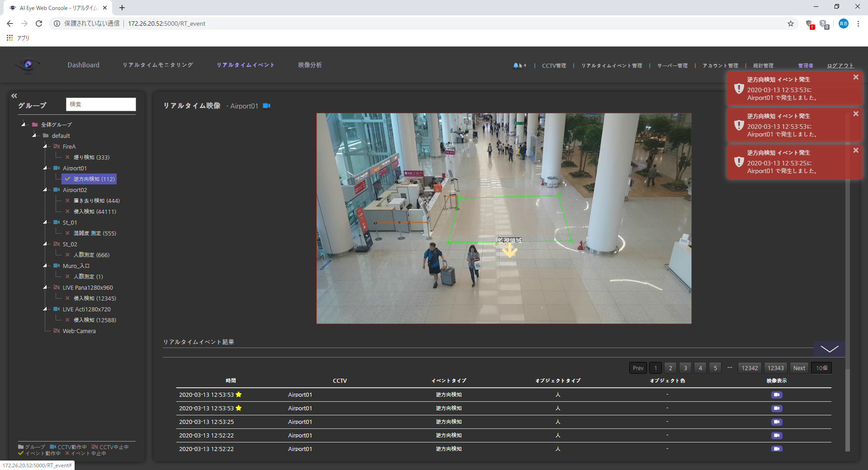
Task: Collapse the Airport02 tree node
Action: [45, 190]
